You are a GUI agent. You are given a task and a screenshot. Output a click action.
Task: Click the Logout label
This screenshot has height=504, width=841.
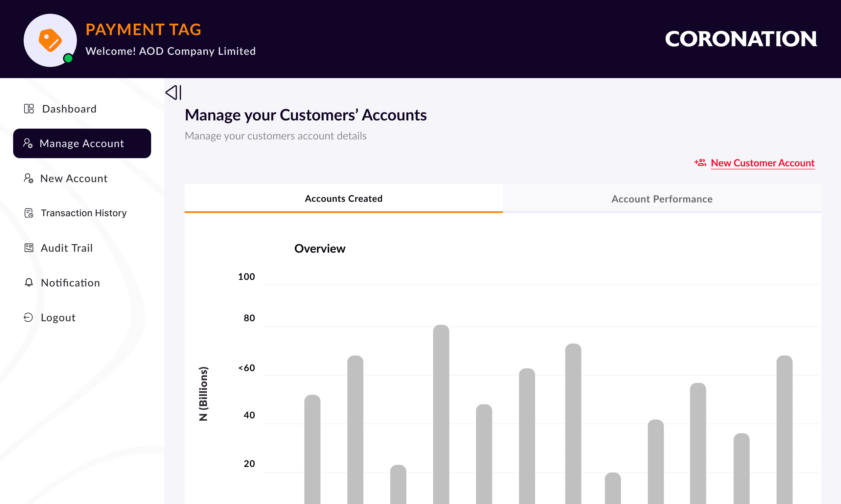[58, 317]
